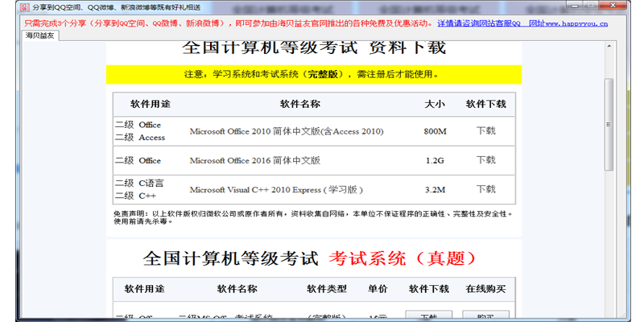
Task: Open the customer service QQ website link
Action: (522, 23)
